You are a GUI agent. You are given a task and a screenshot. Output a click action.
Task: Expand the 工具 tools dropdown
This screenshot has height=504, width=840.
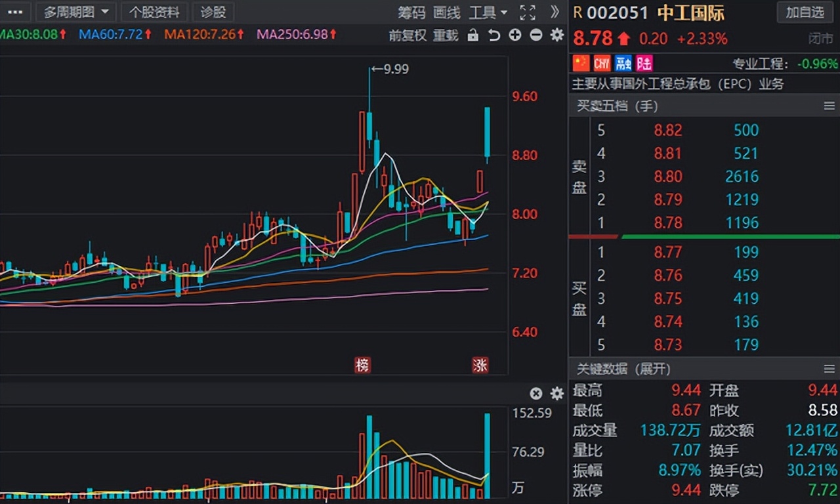(488, 12)
